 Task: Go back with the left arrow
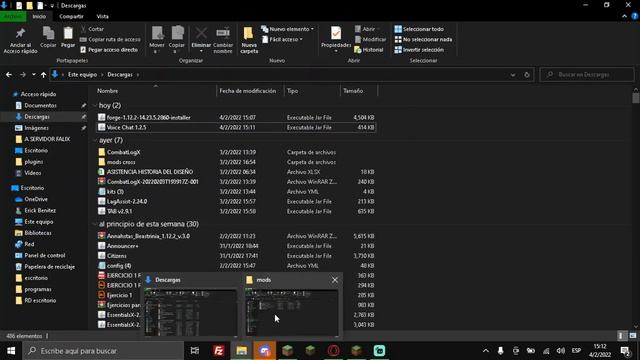pos(9,75)
